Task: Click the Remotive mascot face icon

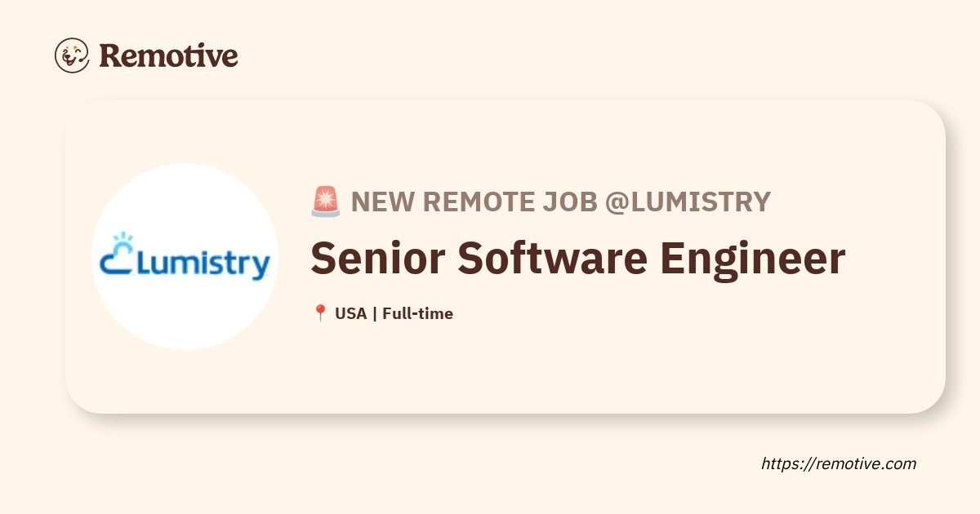Action: pos(72,55)
